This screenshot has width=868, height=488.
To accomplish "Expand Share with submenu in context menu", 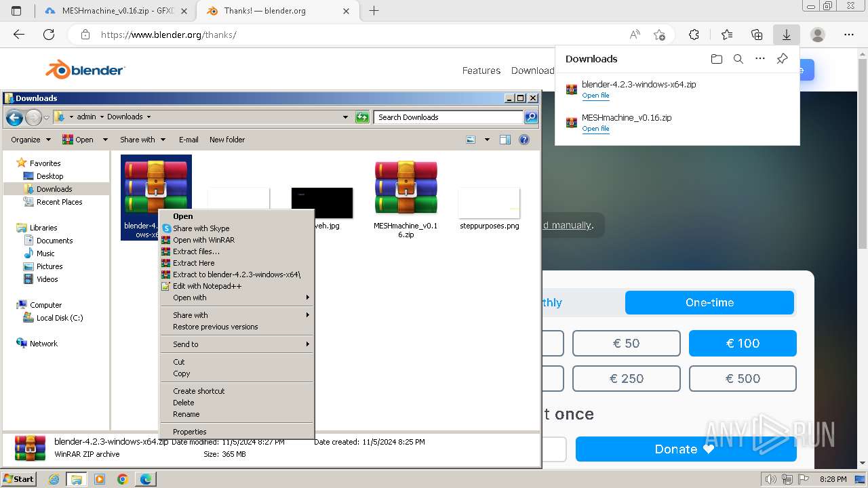I will tap(237, 315).
